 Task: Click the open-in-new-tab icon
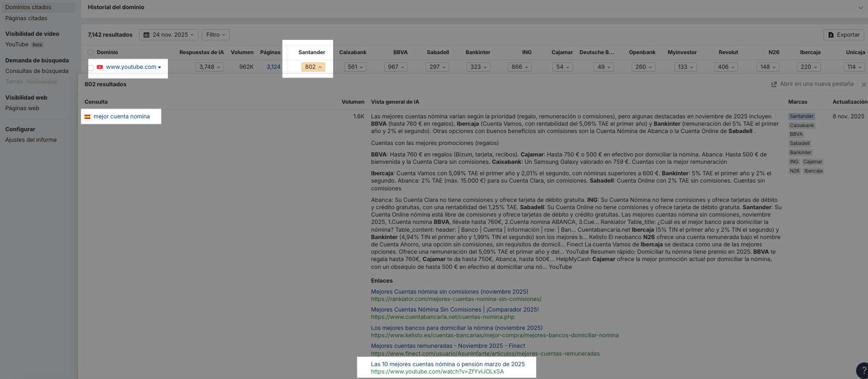click(x=774, y=84)
